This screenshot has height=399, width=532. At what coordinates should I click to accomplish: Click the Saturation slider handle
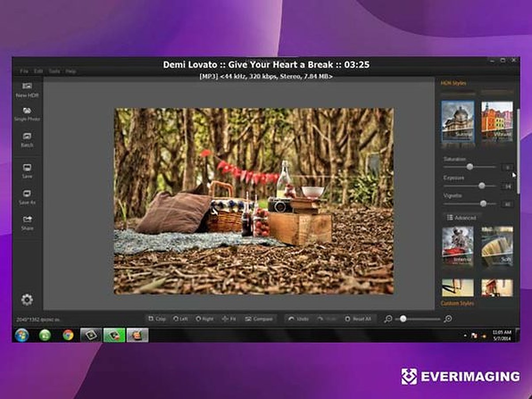[x=470, y=167]
